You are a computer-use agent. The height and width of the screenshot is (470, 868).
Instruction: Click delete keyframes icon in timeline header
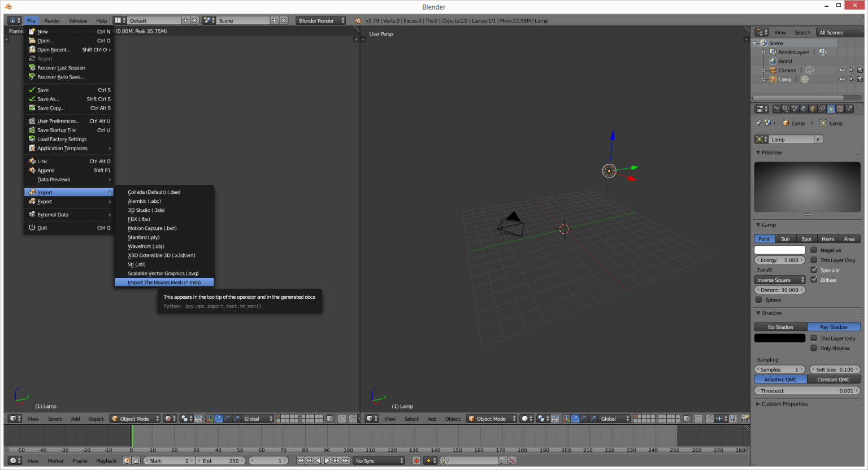512,461
